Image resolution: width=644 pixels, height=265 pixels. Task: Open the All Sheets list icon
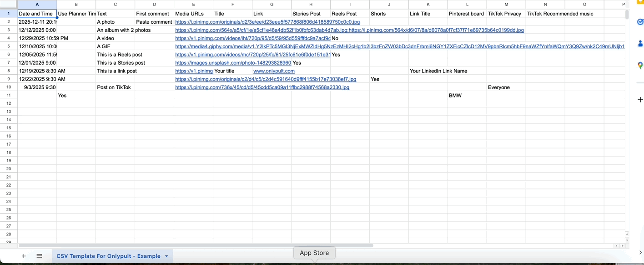(40, 256)
